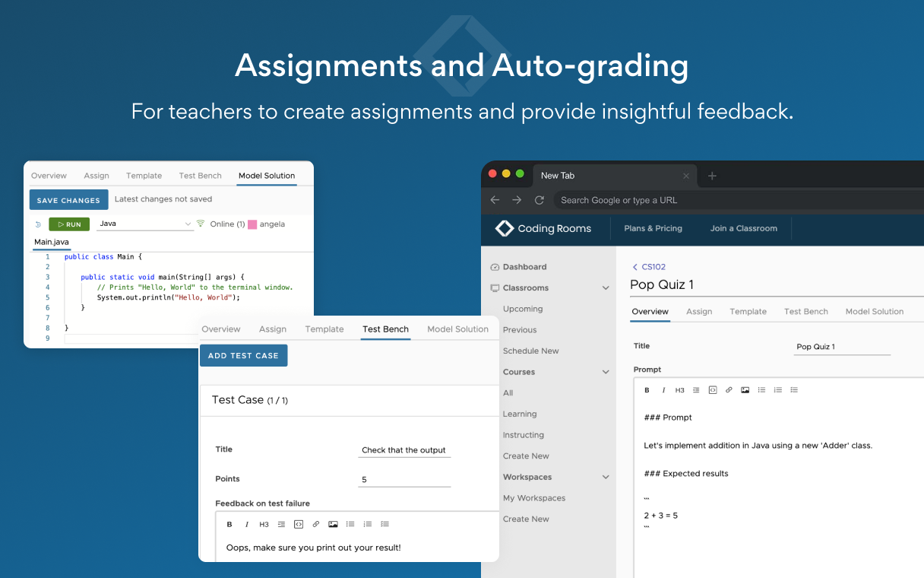Collapse the Courses sidebar section
The width and height of the screenshot is (924, 578).
[606, 372]
